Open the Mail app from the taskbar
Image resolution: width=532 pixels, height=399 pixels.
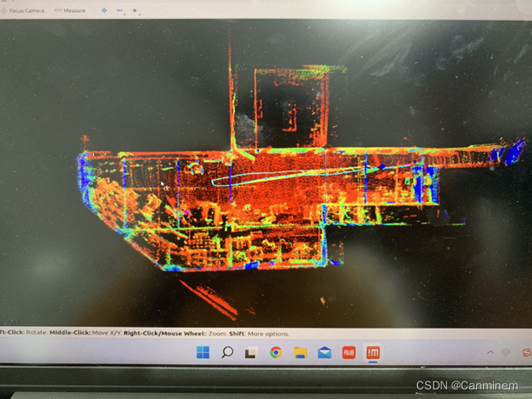(325, 353)
